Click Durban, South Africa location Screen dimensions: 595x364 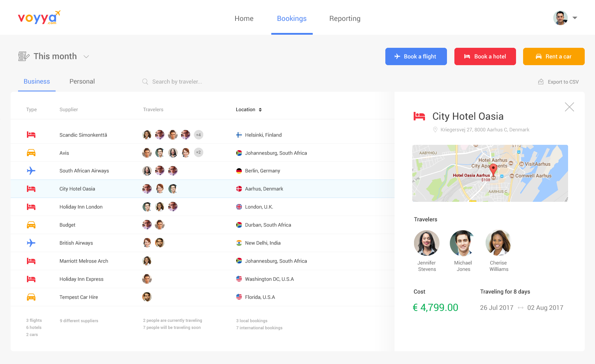click(x=268, y=225)
